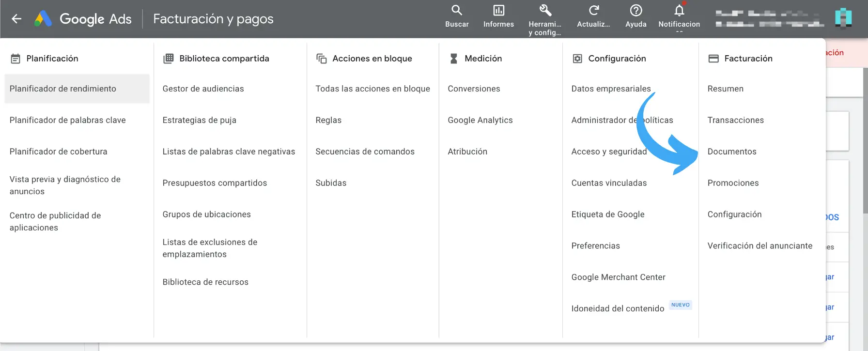Open Cuentas vinculadas

(x=609, y=183)
